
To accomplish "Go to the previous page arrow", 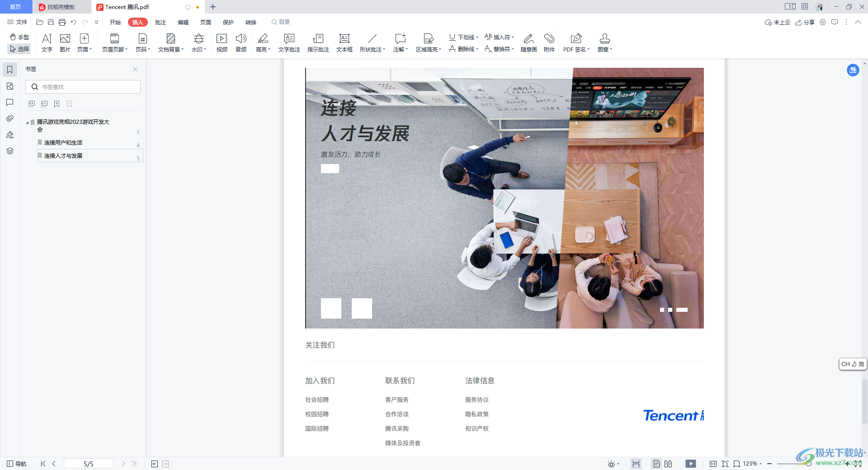I will point(54,464).
